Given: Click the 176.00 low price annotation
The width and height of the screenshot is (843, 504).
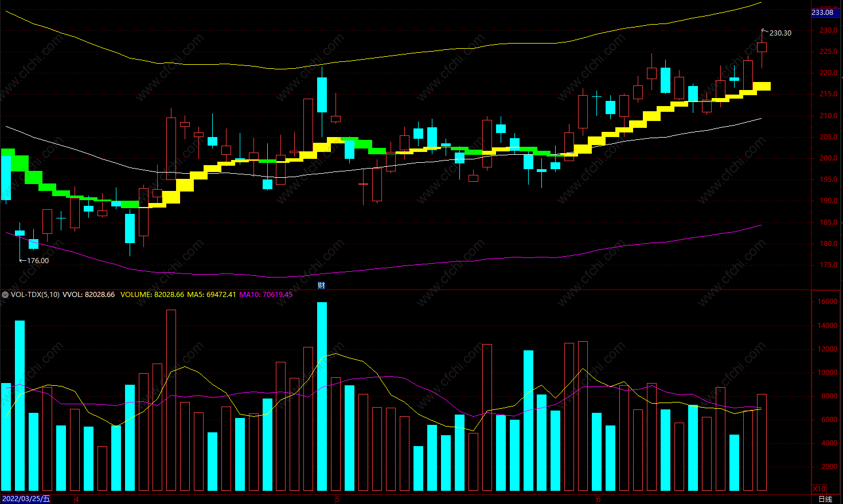Looking at the screenshot, I should tap(38, 261).
